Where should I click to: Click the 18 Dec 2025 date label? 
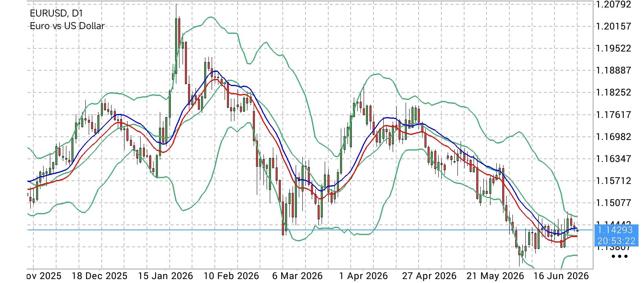pos(99,276)
